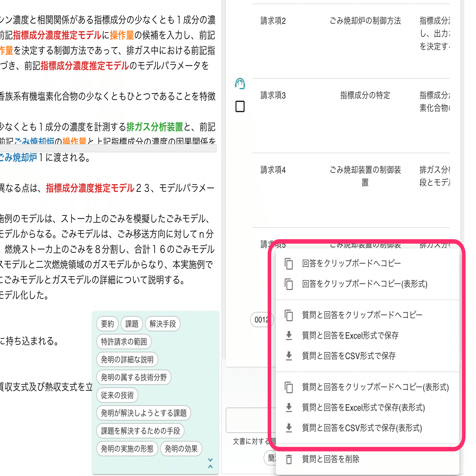Click download icon for CSV形式で保存(表形式)
Screen dimensions: 476x476
pos(289,428)
